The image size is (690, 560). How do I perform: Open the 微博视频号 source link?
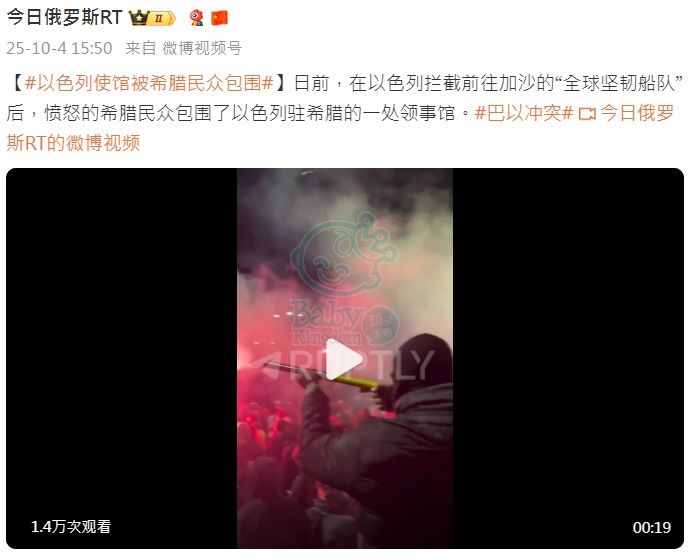[x=202, y=48]
